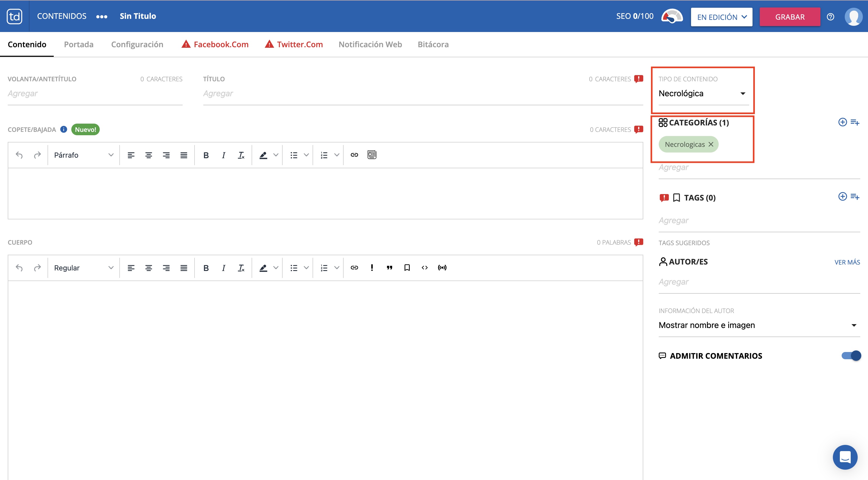
Task: Click the plus circle icon next to Tags
Action: 842,197
